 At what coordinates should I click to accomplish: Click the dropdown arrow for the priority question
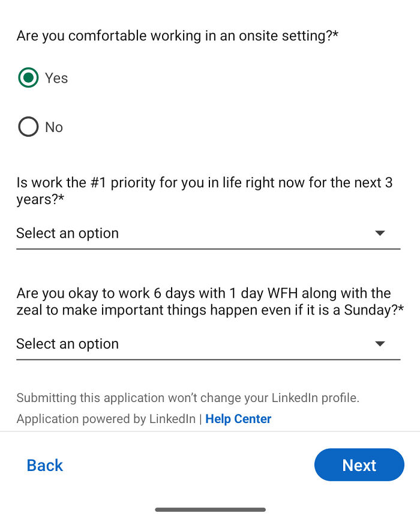tap(380, 233)
